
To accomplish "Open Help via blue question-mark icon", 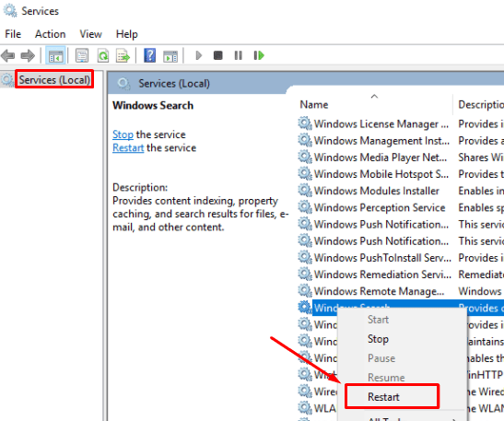I will coord(150,55).
